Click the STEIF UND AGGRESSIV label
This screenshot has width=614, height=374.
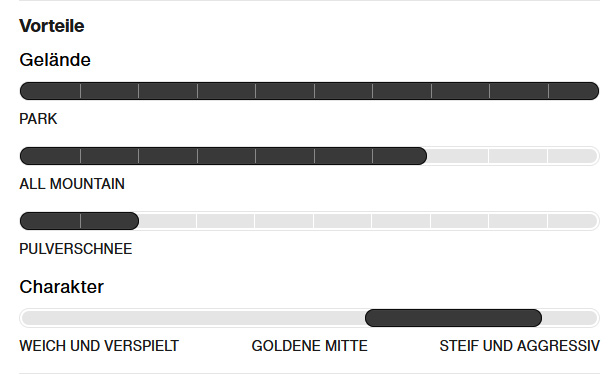coord(520,346)
